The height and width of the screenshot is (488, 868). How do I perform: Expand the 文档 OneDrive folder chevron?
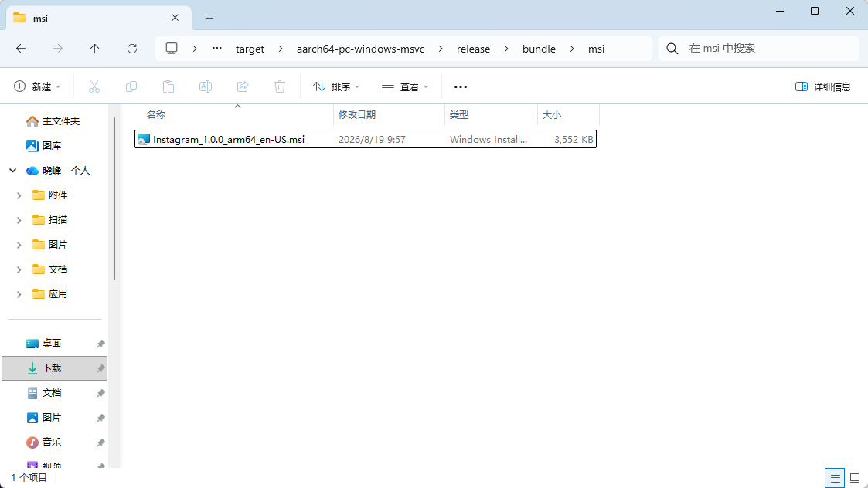pyautogui.click(x=19, y=269)
